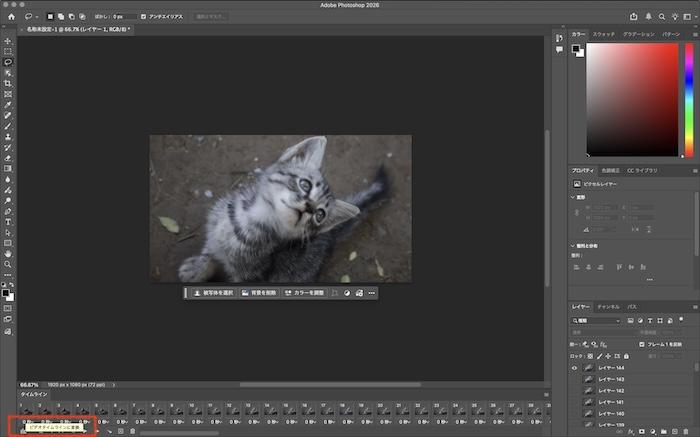Open the lasso tool preset dropdown
This screenshot has height=437, width=700.
tap(33, 17)
